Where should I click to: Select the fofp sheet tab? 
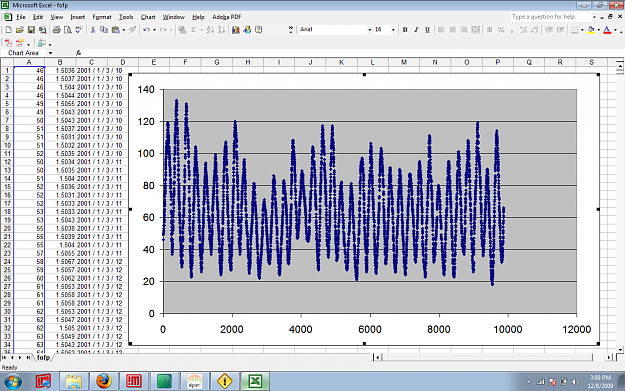click(x=43, y=358)
